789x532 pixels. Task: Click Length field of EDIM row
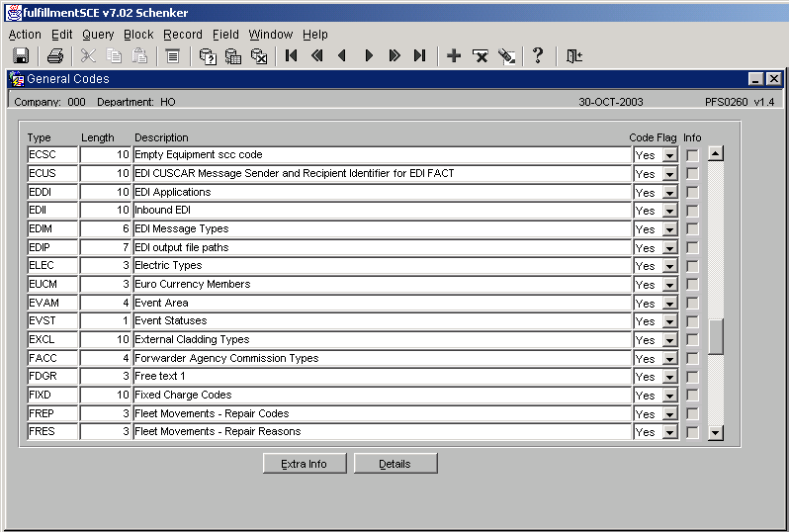[x=105, y=229]
